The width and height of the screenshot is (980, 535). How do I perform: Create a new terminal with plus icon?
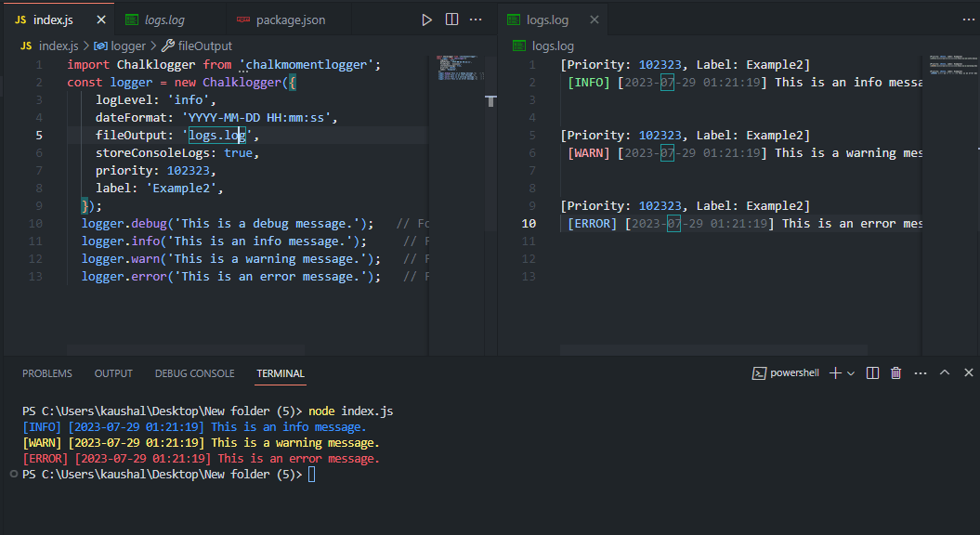[834, 373]
